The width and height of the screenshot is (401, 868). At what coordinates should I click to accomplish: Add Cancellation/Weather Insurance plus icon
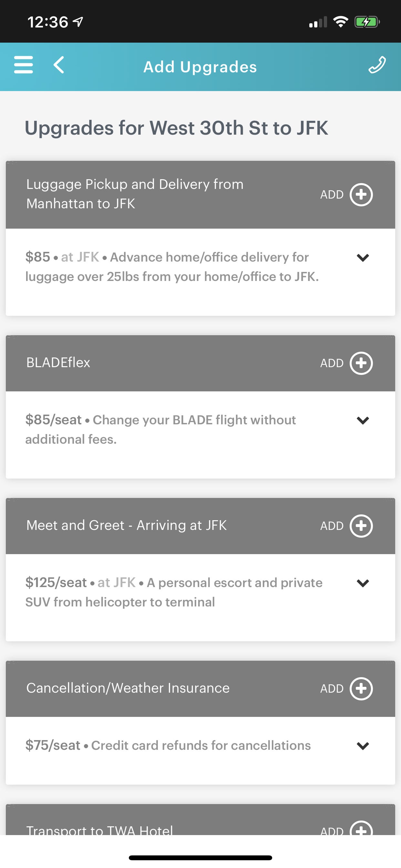(361, 688)
